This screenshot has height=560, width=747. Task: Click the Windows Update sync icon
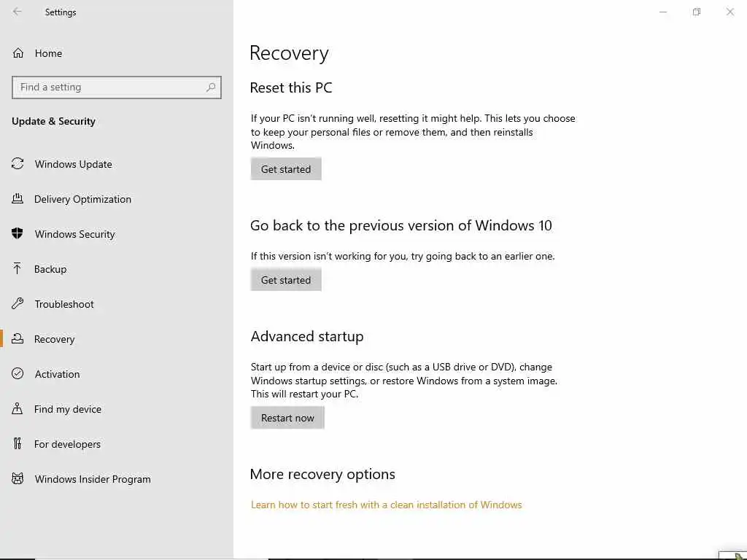pos(18,164)
